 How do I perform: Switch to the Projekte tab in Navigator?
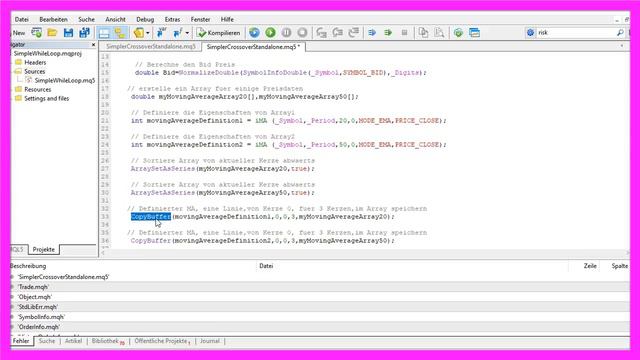click(43, 249)
